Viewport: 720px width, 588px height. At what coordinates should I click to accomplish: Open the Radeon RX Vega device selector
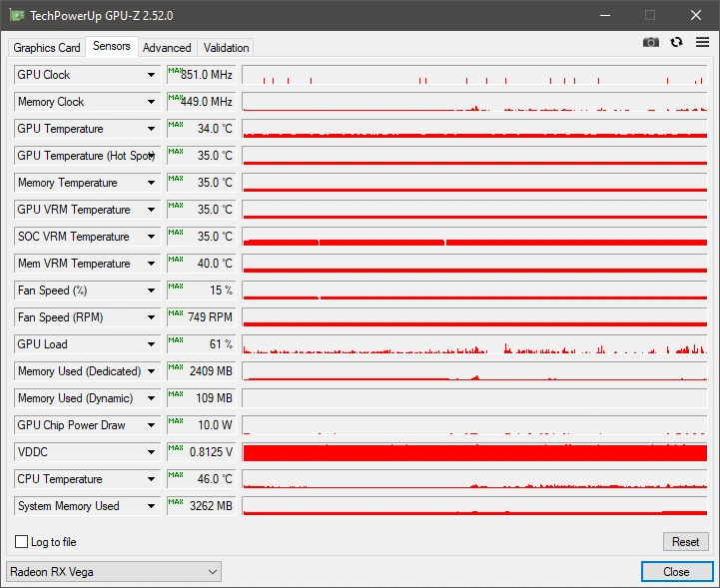coord(114,572)
